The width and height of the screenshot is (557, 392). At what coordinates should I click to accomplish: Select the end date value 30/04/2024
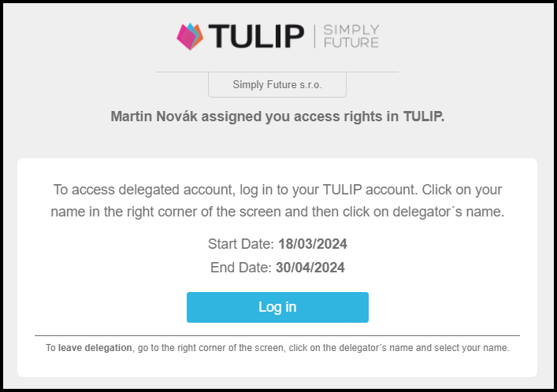point(310,268)
